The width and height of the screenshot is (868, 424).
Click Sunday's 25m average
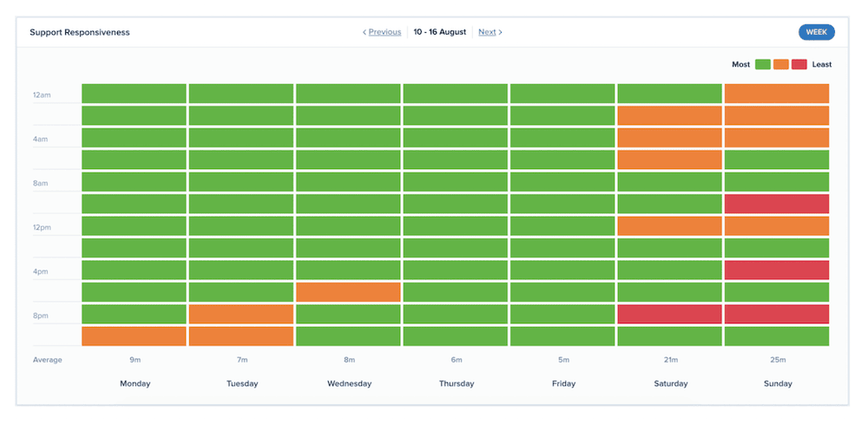click(778, 360)
